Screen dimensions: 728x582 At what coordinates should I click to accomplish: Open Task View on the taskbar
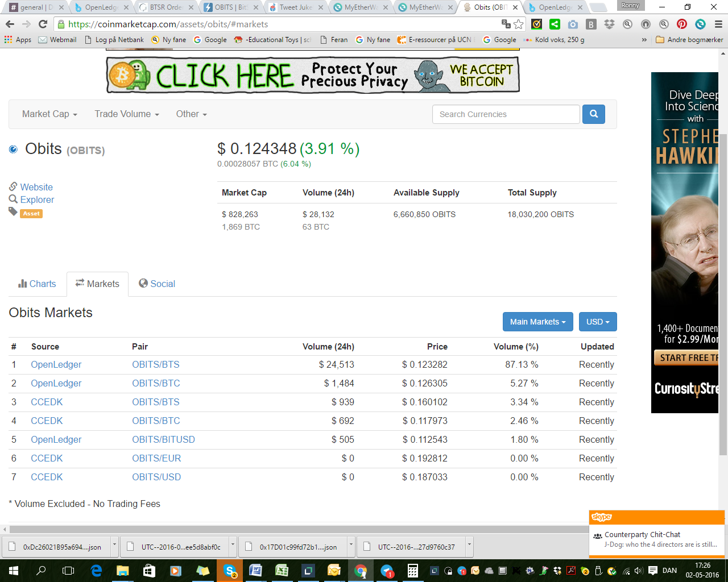coord(68,571)
